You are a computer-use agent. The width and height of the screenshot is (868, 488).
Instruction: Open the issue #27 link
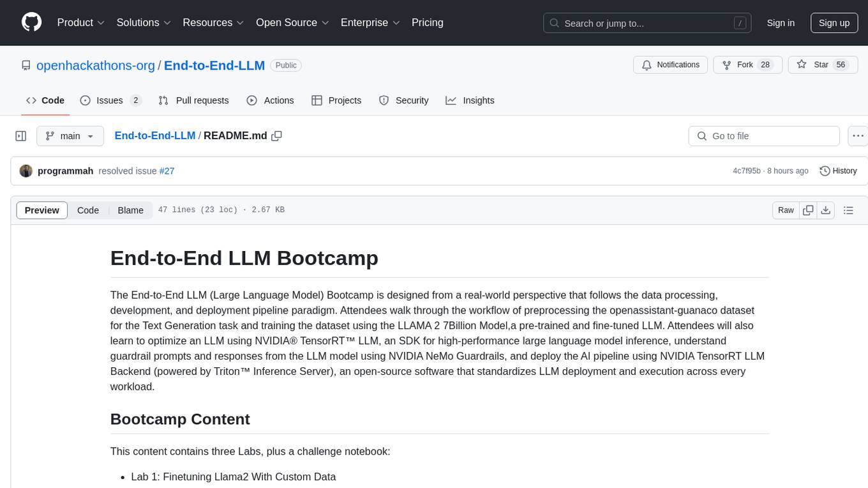167,171
